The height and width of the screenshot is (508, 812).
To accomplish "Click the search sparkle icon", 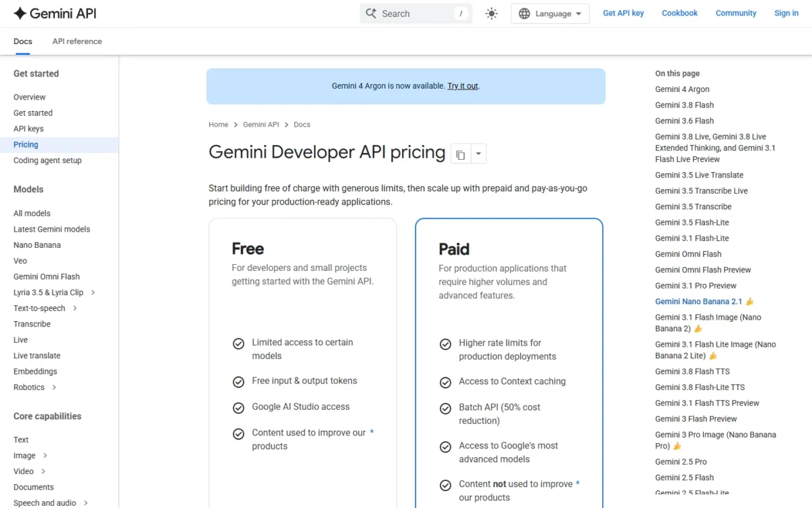I will pos(371,13).
